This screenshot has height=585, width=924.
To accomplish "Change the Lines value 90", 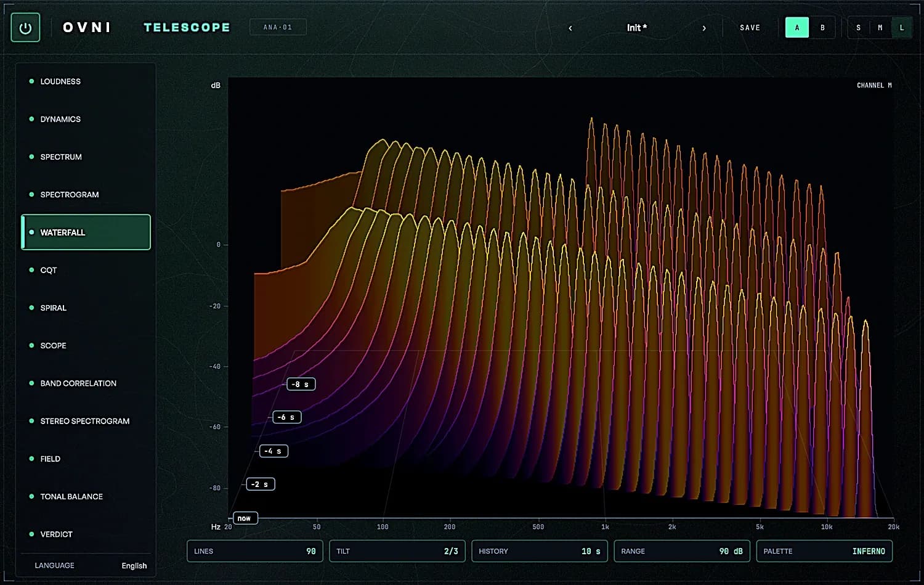I will click(x=255, y=551).
